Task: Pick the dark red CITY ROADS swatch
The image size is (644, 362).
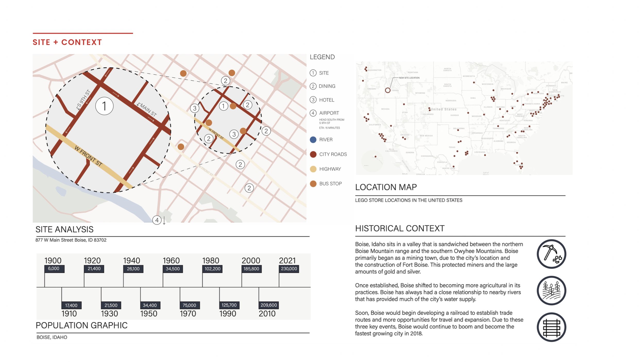Action: [x=313, y=154]
